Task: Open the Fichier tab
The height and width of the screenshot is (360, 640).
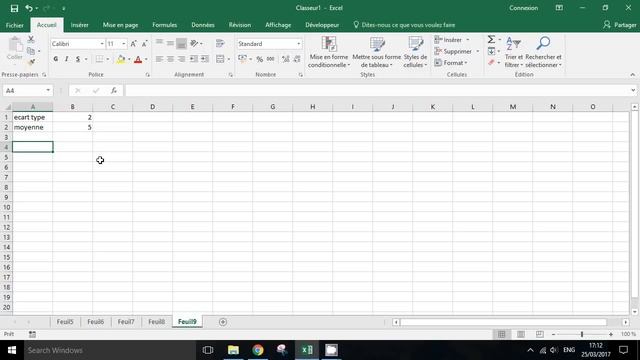Action: 15,25
